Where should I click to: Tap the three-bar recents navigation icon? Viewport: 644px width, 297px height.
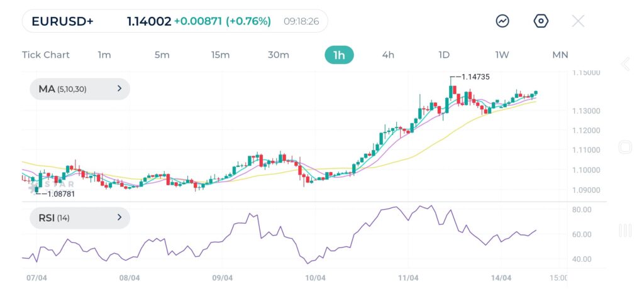pyautogui.click(x=625, y=230)
